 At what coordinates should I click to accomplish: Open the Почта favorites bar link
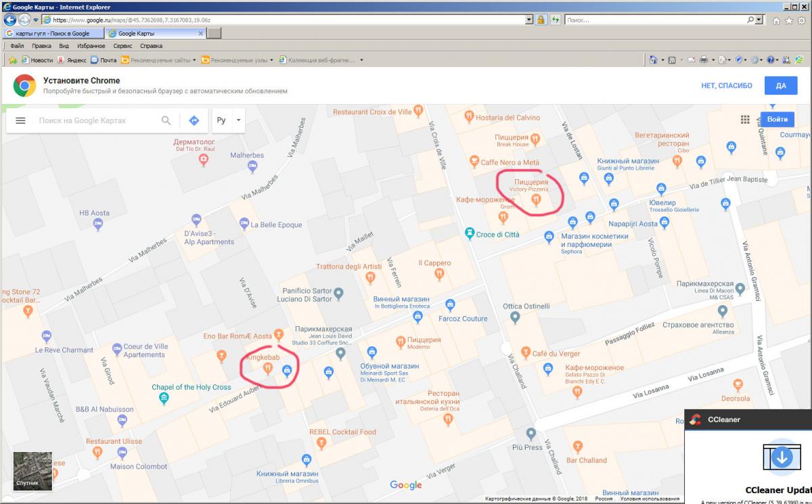pos(104,60)
